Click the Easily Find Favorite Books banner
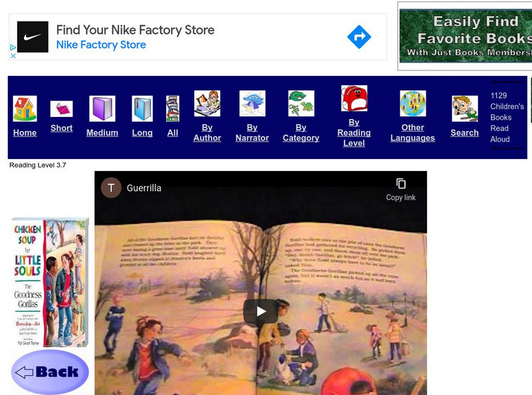532x395 pixels. (x=465, y=36)
